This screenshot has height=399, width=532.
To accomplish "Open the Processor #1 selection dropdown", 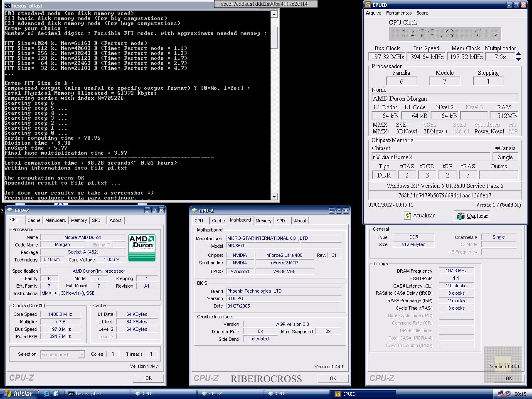I will pos(81,355).
